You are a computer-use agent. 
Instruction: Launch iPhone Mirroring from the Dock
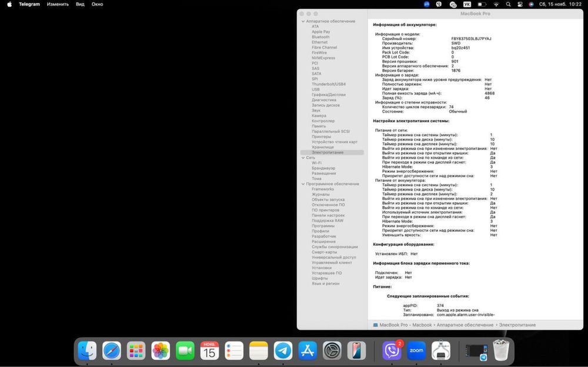(x=357, y=351)
